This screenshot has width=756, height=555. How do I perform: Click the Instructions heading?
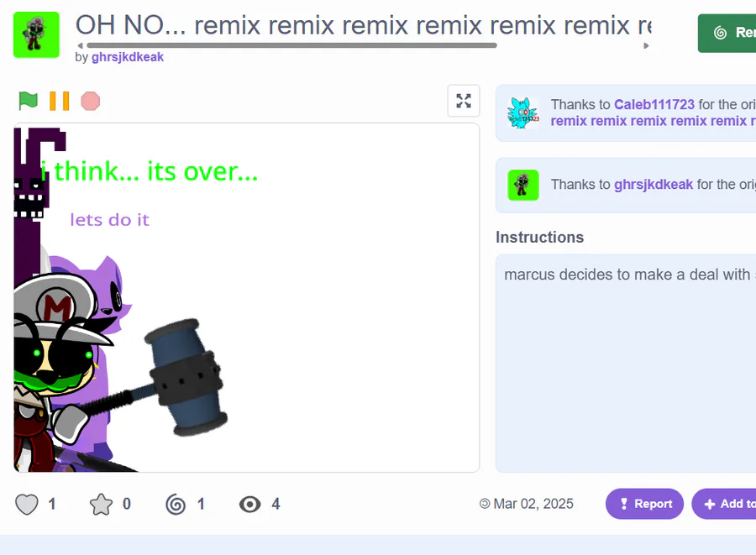point(539,238)
